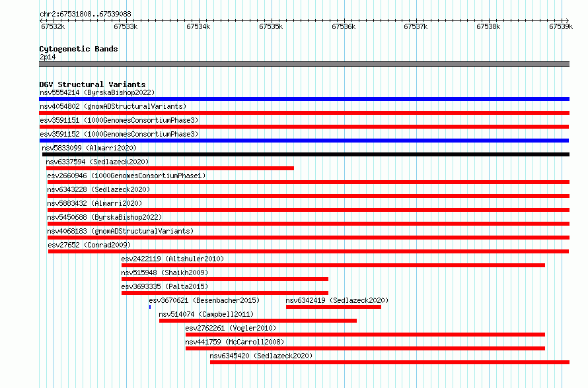Select the red nsv4068183 variant bar
The image size is (588, 388).
pyautogui.click(x=309, y=238)
